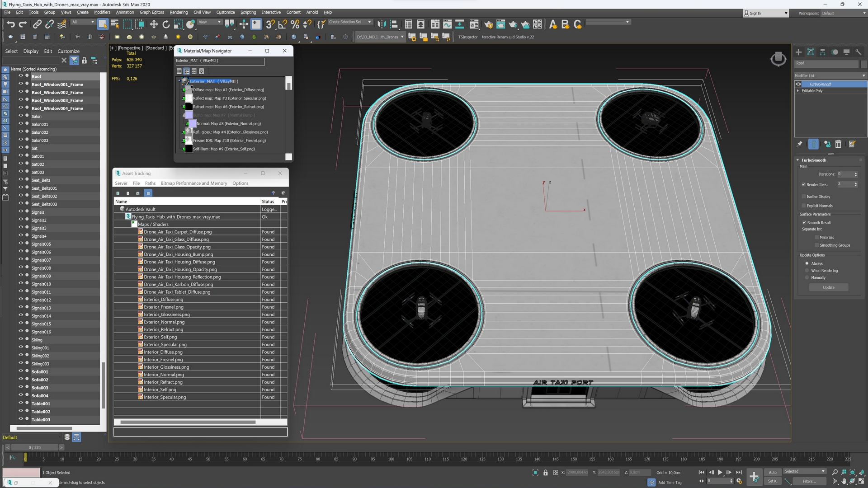Screen dimensions: 868x488
Task: Click the Set K. button
Action: click(773, 481)
